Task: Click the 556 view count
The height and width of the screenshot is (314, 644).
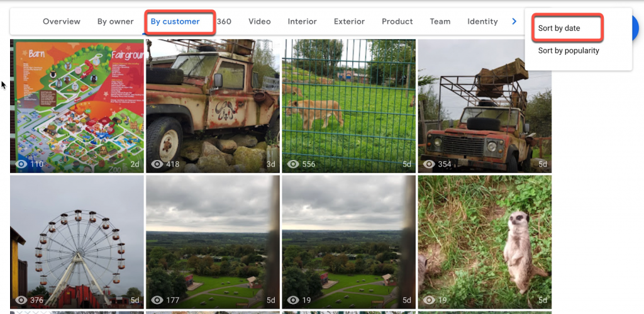Action: 308,164
